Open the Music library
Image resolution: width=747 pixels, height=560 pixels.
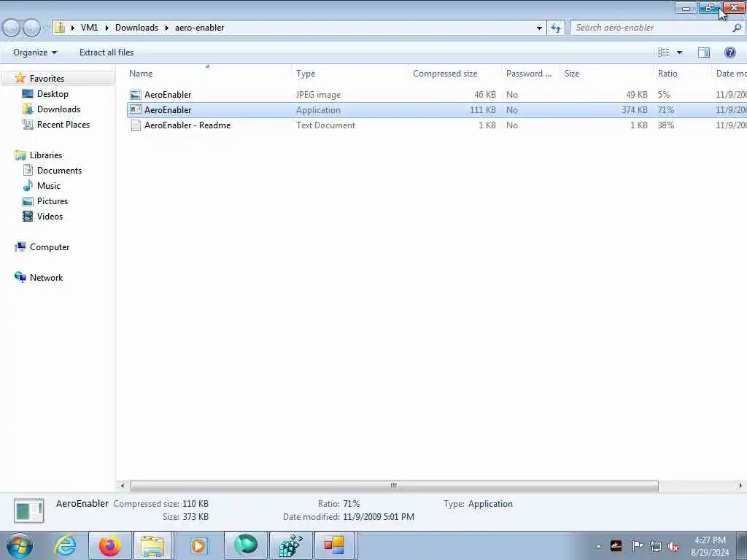coord(49,185)
